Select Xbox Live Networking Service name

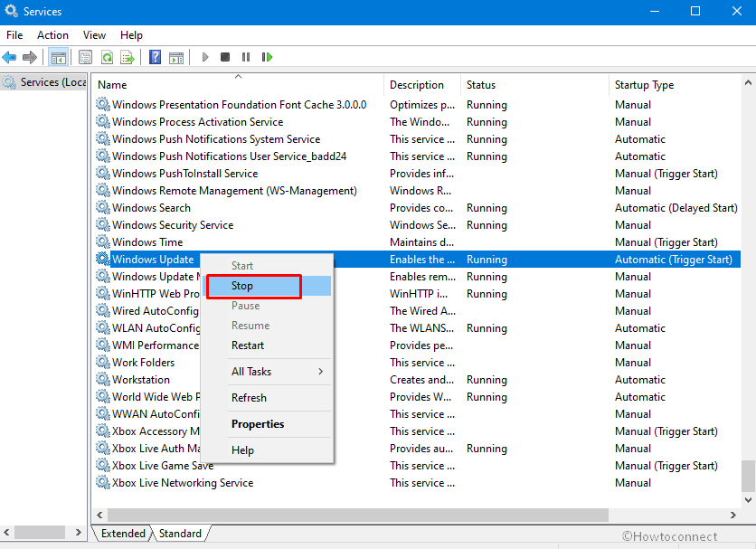tap(183, 482)
